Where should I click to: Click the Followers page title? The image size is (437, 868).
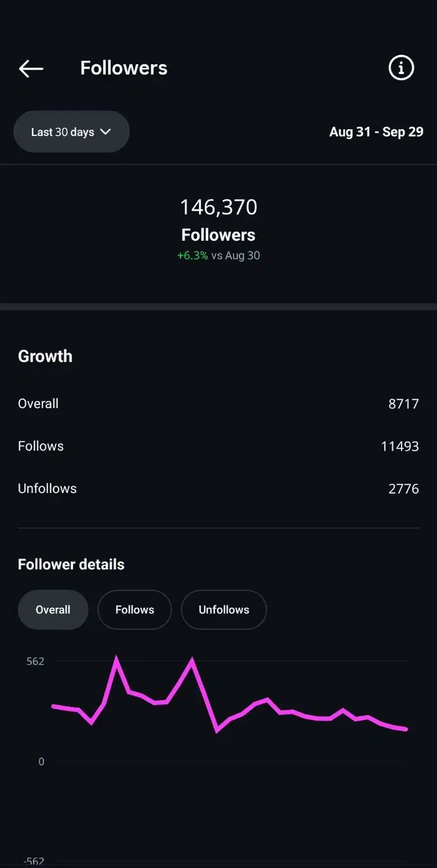[x=124, y=68]
